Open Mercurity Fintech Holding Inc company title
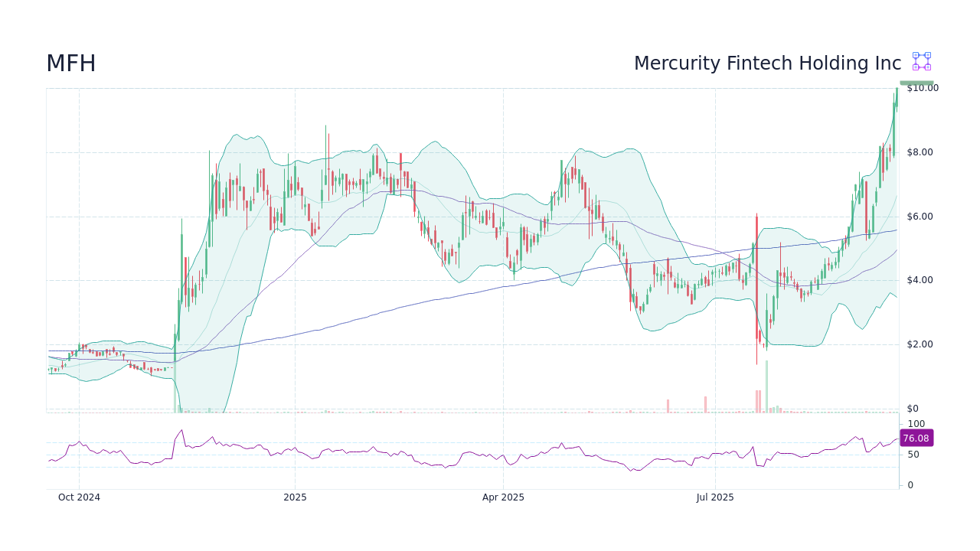The width and height of the screenshot is (980, 551). (767, 63)
